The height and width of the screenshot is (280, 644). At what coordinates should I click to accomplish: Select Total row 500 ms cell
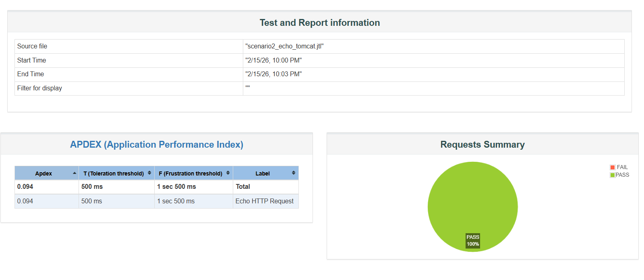tap(116, 187)
